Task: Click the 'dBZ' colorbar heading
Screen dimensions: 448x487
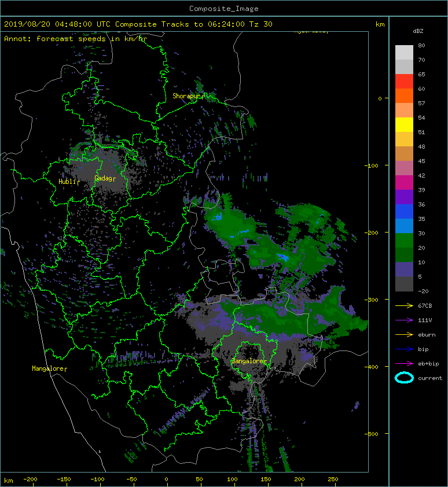Action: (x=418, y=31)
